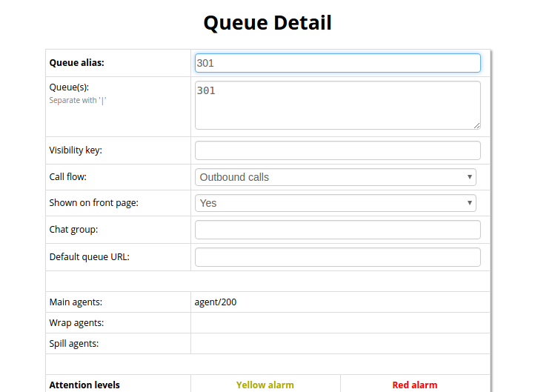Click the empty Spill agents value cell
Viewport: 558px width, 392px height.
tap(340, 344)
